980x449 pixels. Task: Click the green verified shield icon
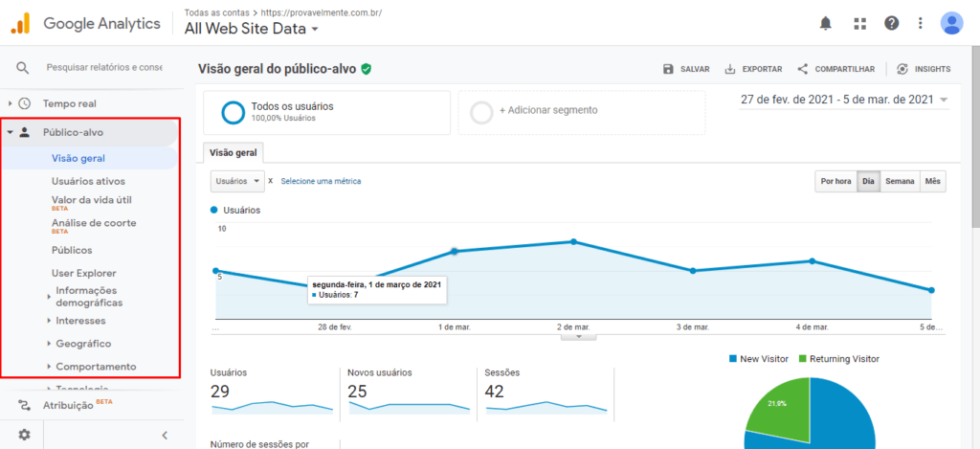click(x=367, y=69)
